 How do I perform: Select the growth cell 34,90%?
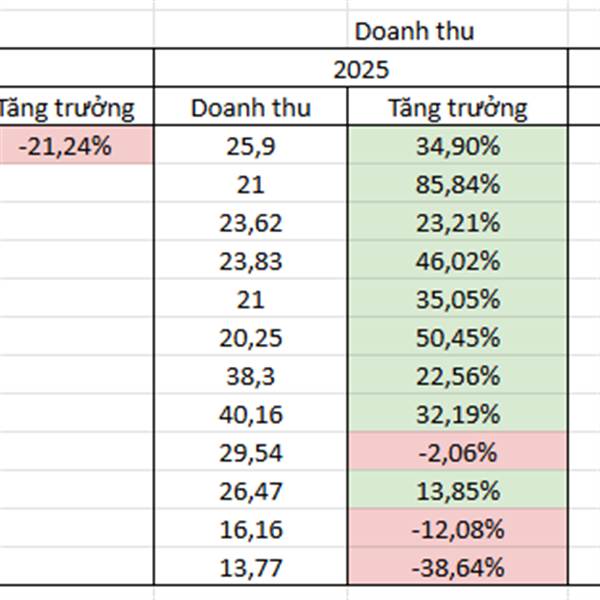457,145
